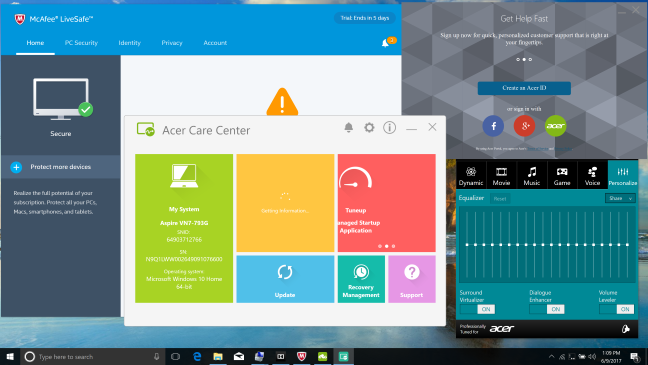
Task: Click the first equalizer band slider handle
Action: click(x=467, y=245)
